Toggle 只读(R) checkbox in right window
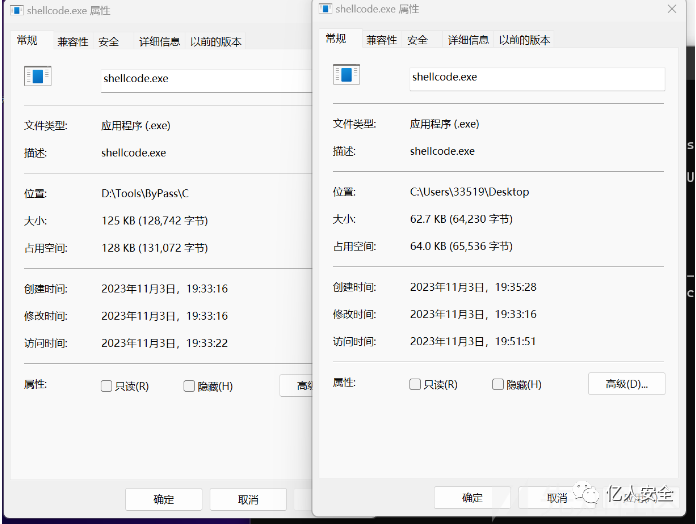 tap(415, 384)
